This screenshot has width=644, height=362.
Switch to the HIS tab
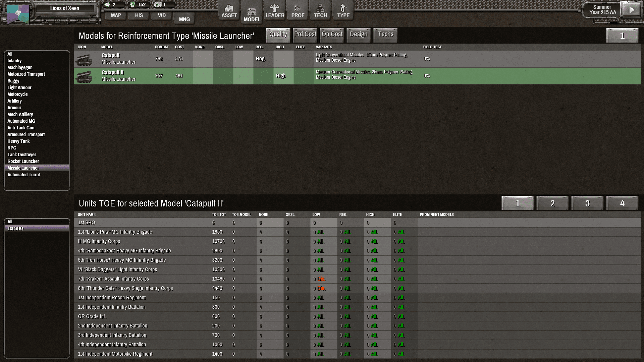tap(139, 15)
